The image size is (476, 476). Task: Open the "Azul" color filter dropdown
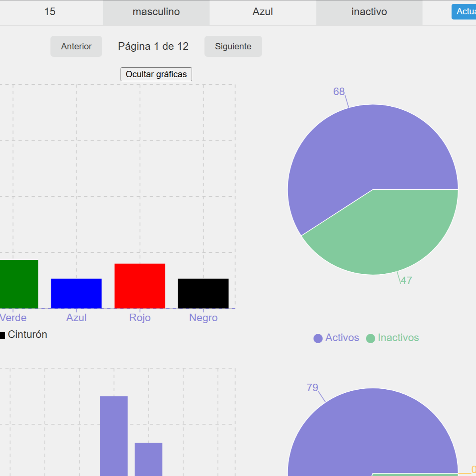click(263, 12)
